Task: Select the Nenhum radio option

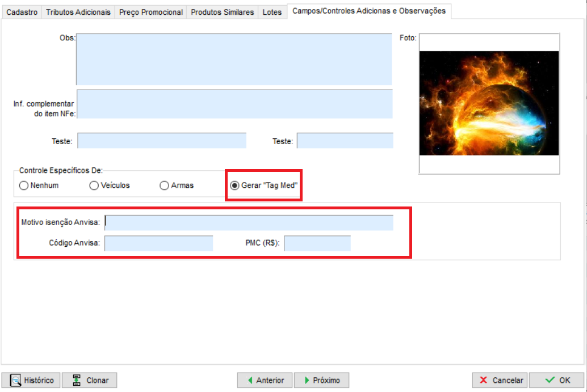Action: [24, 186]
